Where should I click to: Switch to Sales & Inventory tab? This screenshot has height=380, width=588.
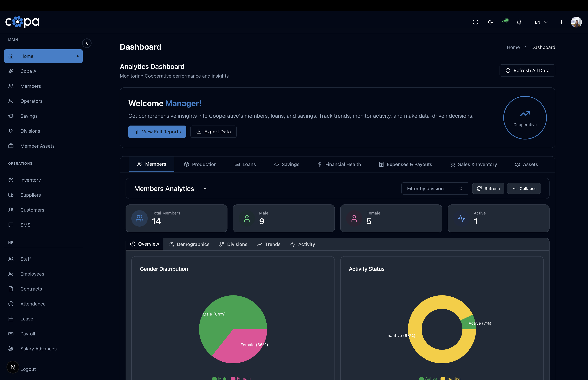click(x=473, y=164)
